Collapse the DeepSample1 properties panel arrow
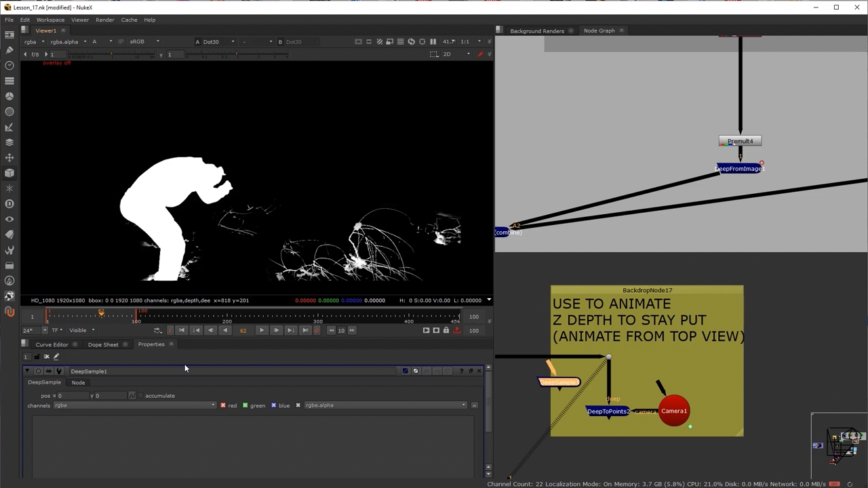This screenshot has width=868, height=488. tap(28, 371)
